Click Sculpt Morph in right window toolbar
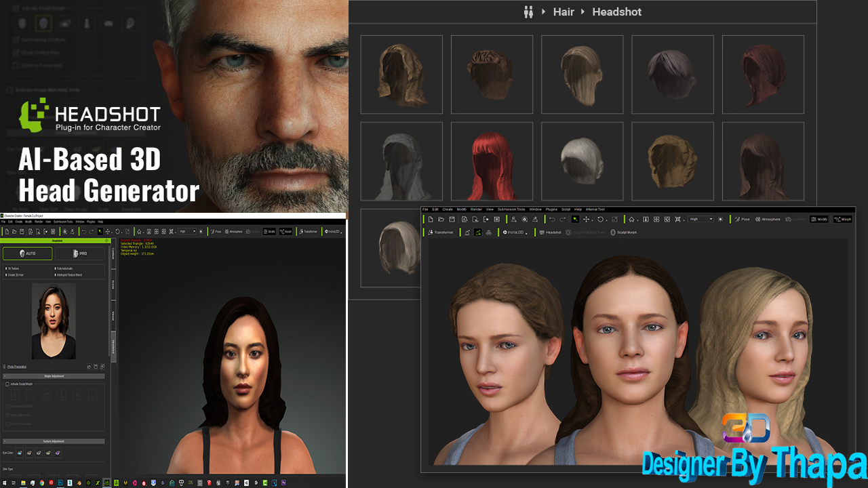The width and height of the screenshot is (868, 488). [624, 232]
